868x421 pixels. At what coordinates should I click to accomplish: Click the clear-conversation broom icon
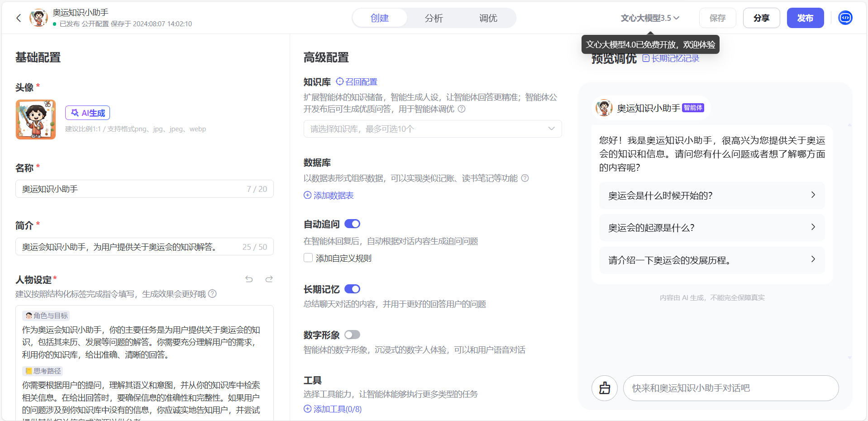pos(605,388)
